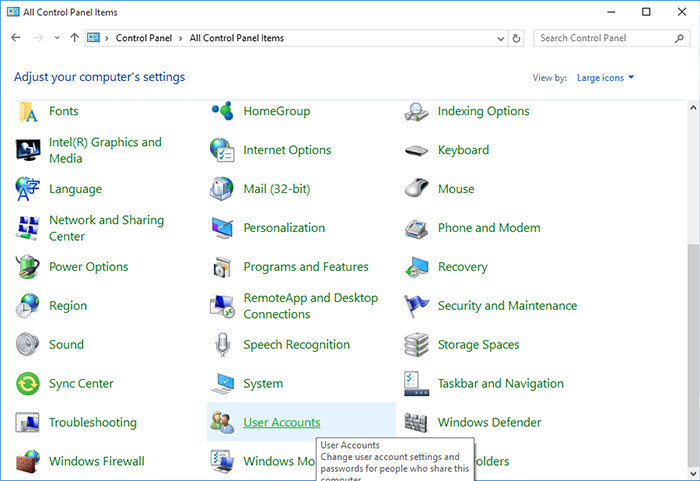700x481 pixels.
Task: Click the green Sync Center icon
Action: point(28,384)
